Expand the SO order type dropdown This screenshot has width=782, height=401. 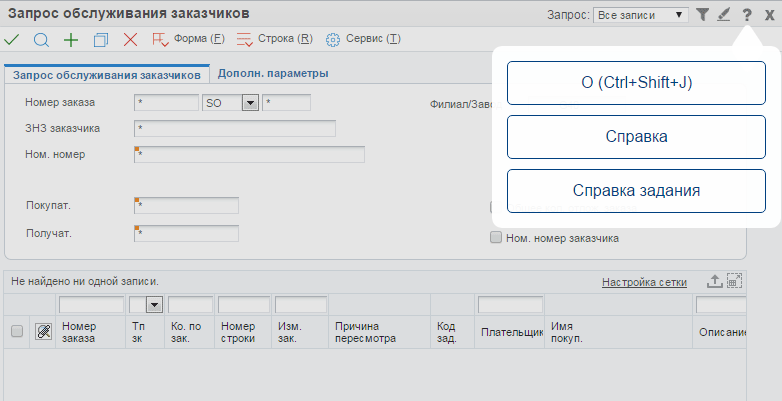click(x=250, y=103)
